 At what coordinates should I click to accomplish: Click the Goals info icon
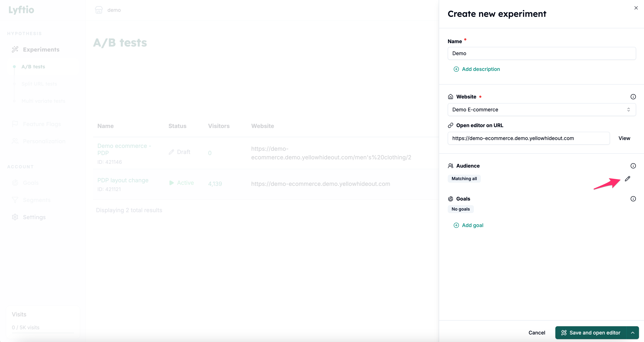pyautogui.click(x=633, y=199)
